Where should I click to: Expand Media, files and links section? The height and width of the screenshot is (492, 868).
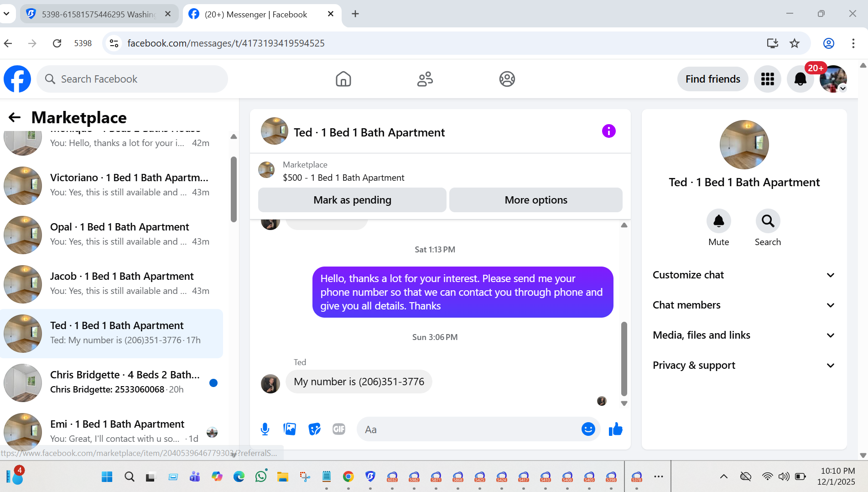click(744, 335)
